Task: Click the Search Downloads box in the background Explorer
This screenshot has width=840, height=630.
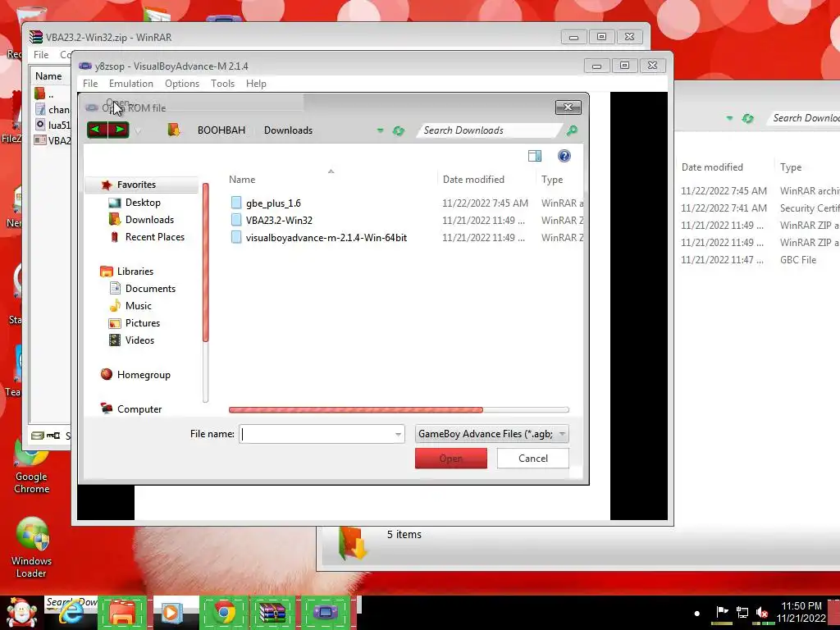Action: coord(805,118)
